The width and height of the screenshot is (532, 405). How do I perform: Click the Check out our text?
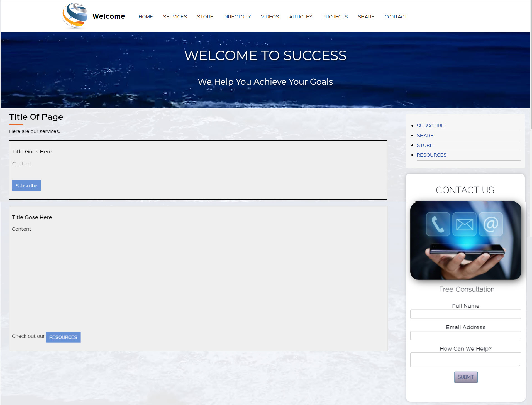[28, 336]
